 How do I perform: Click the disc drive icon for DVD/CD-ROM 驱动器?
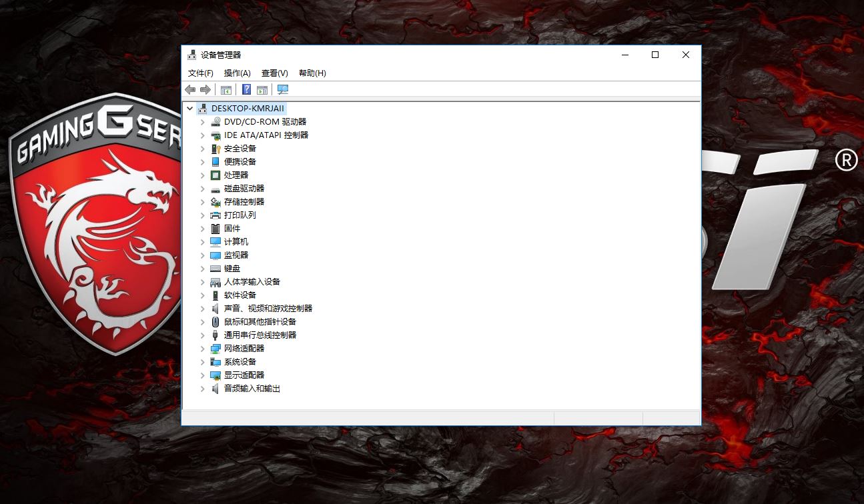click(215, 121)
